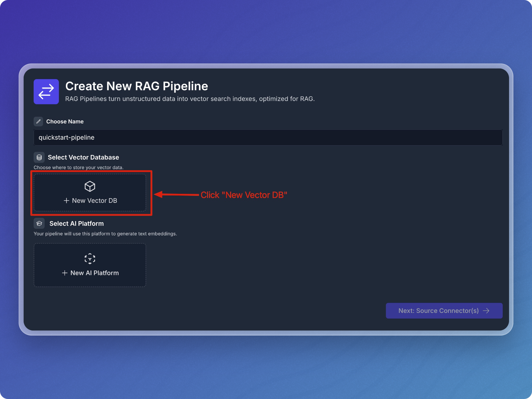Click the RAG pipeline arrows logo icon
The width and height of the screenshot is (532, 399).
(x=46, y=92)
